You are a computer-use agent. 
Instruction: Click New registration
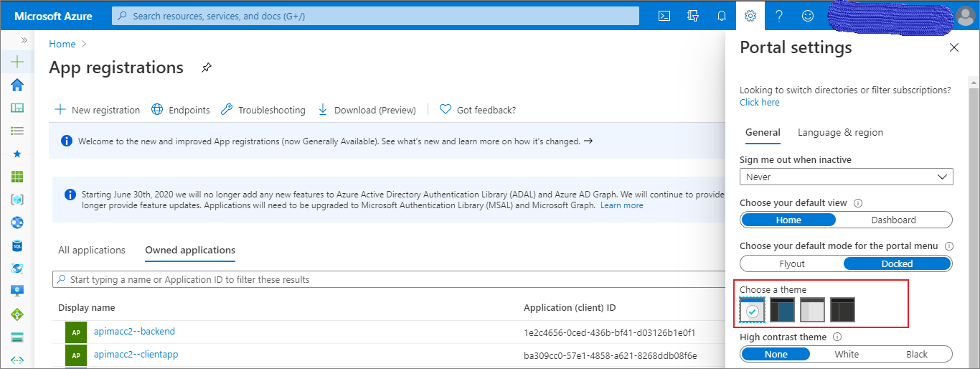click(x=98, y=110)
